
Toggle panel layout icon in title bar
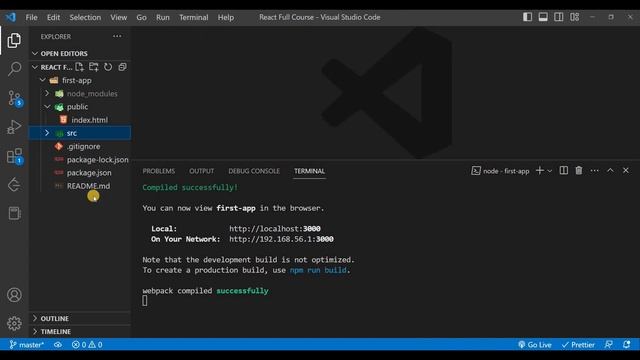543,17
